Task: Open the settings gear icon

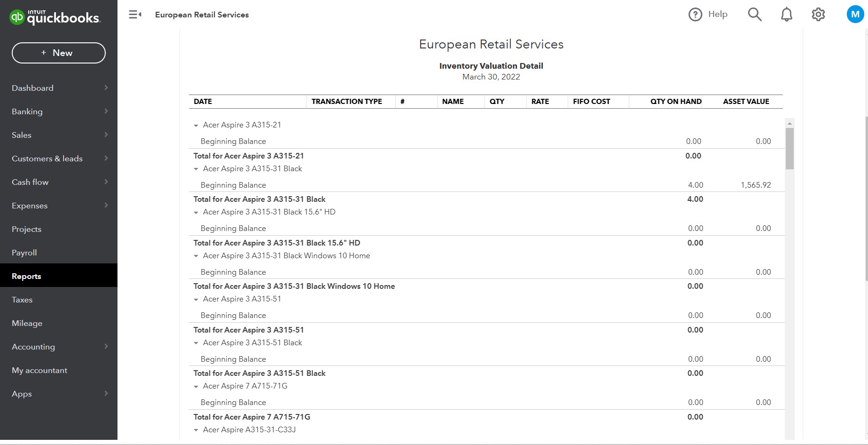Action: click(818, 15)
